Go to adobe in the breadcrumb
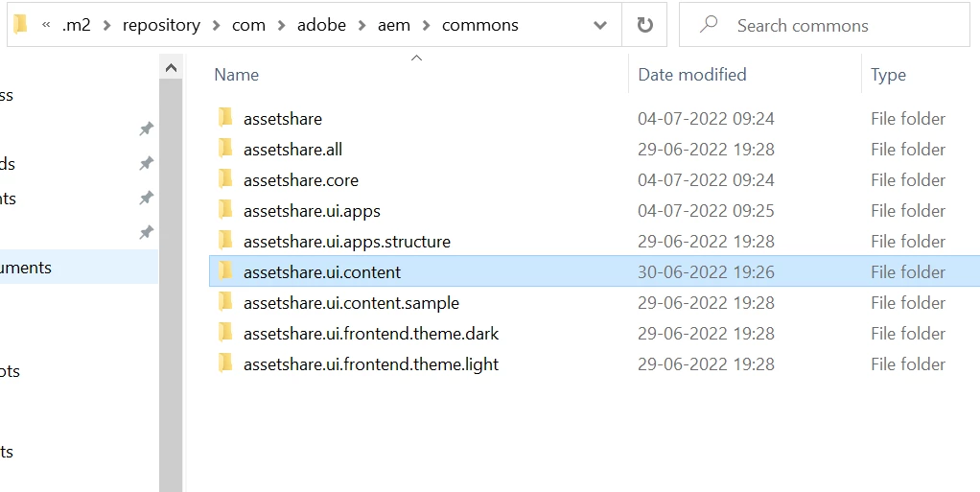This screenshot has height=492, width=980. click(321, 25)
